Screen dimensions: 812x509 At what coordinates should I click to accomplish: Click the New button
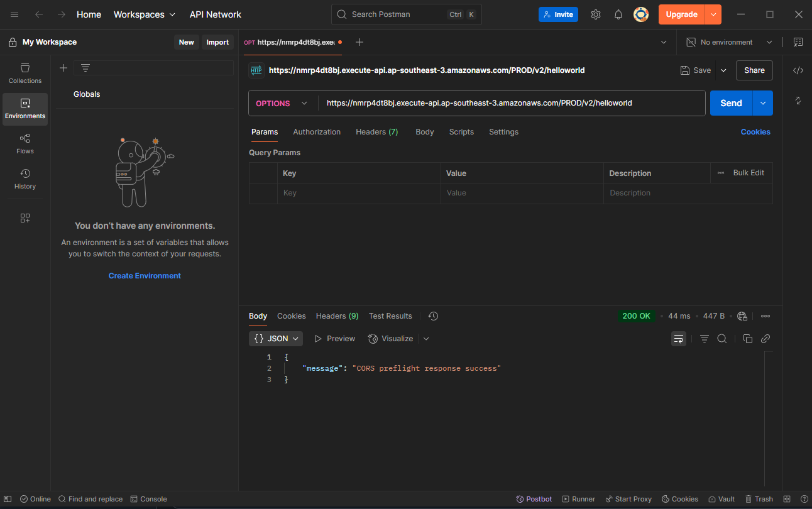(187, 42)
